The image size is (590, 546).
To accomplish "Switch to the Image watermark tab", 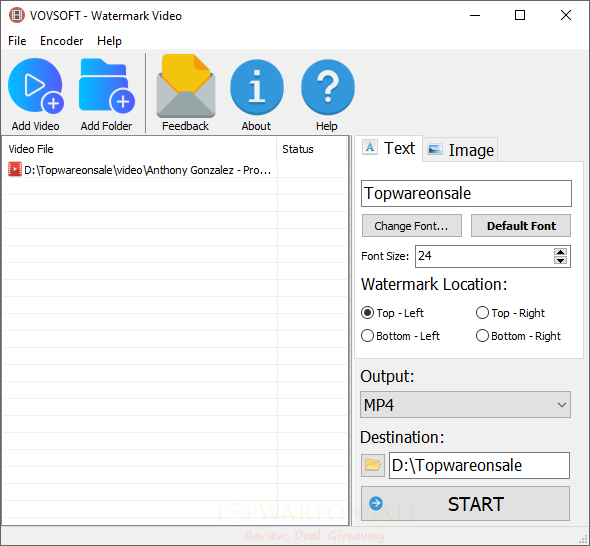I will tap(460, 150).
